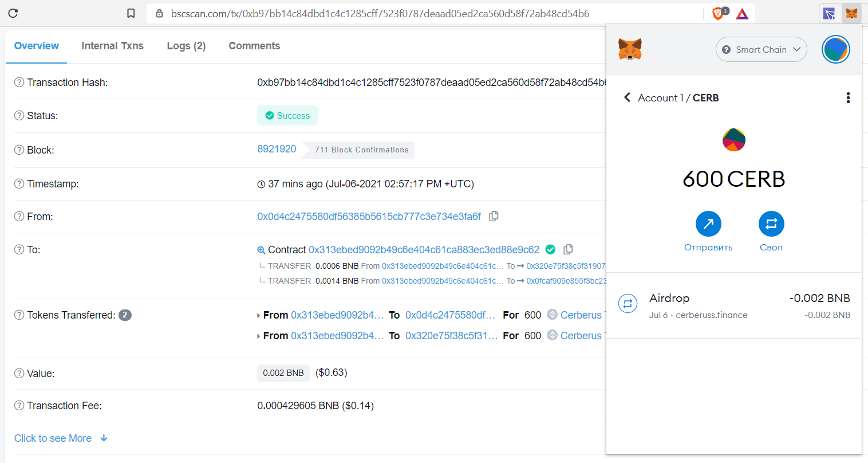Open contract 0x313ebed9092b49c6e404c61ca883ec3ed88e9c62 link
The height and width of the screenshot is (463, 868).
[424, 250]
